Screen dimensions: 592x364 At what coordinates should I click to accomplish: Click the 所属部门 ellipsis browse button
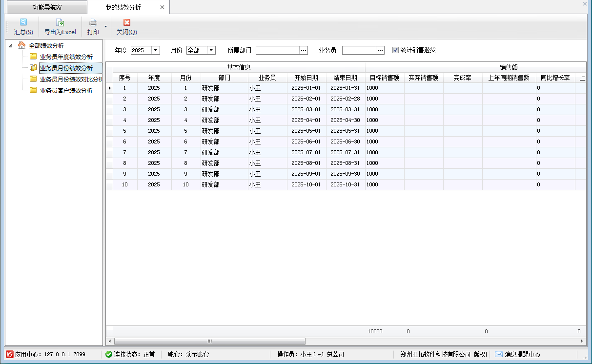pos(304,50)
